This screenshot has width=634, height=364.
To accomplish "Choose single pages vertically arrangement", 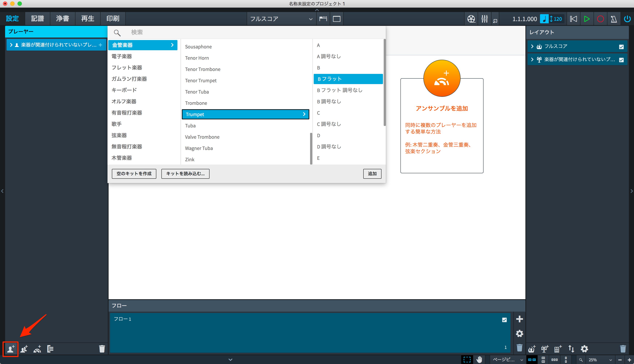I will 566,359.
